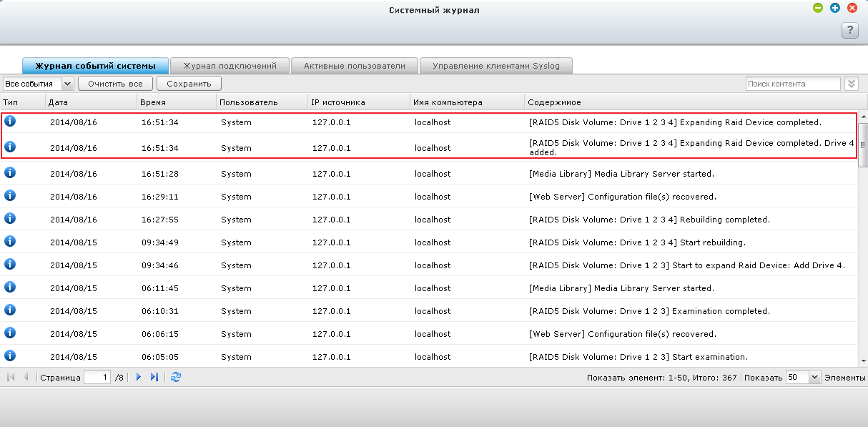The image size is (868, 427).
Task: Sort by the Имя компьютера column header
Action: (x=468, y=102)
